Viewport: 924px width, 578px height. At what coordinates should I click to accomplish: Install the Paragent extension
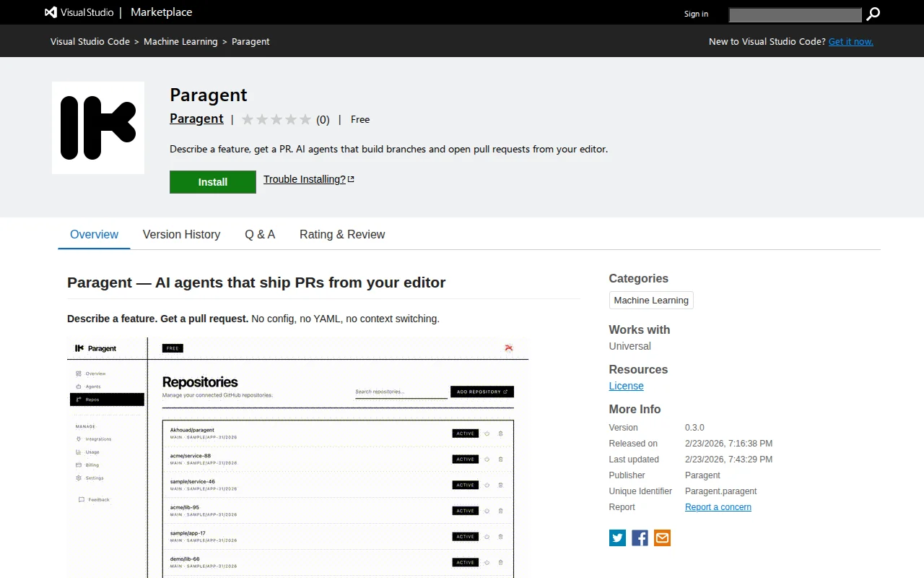(213, 182)
